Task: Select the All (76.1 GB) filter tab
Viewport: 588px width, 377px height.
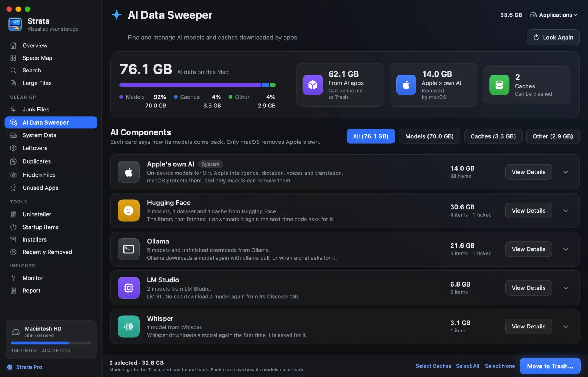Action: click(x=370, y=136)
